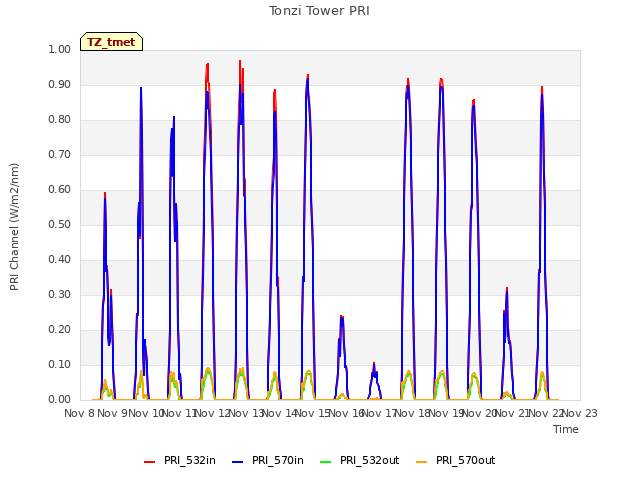Click the 0.10 y-axis tick label
This screenshot has width=640, height=480.
[x=60, y=364]
